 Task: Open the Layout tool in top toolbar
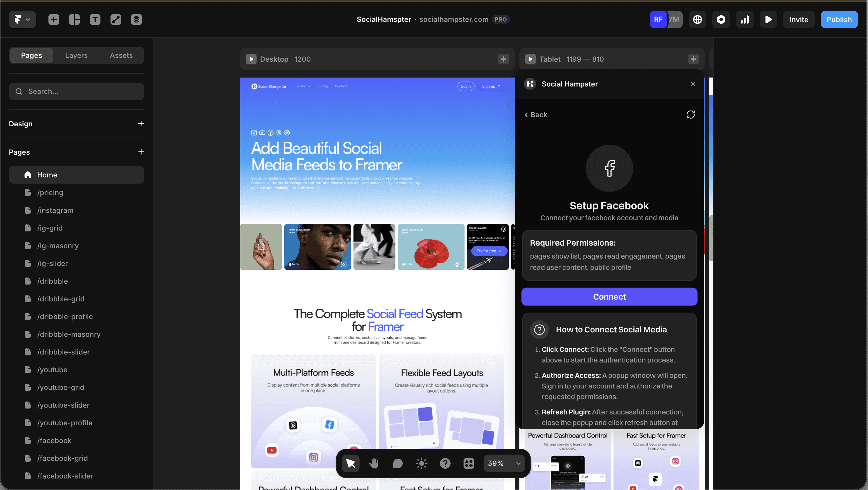74,19
